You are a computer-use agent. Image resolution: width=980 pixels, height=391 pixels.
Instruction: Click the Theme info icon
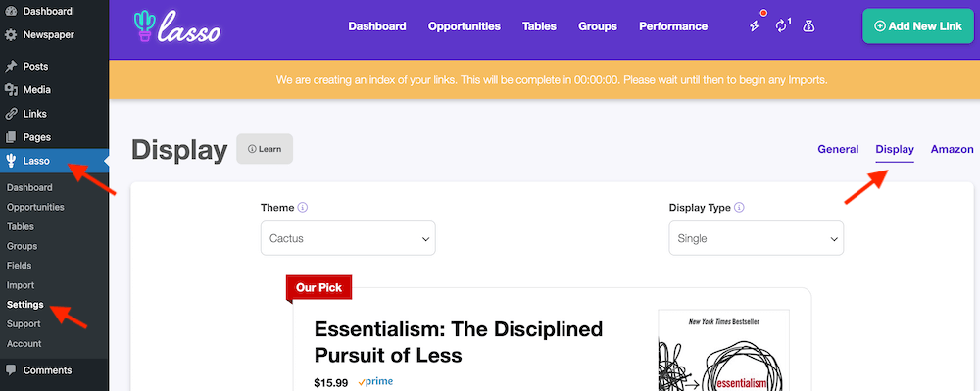tap(303, 208)
